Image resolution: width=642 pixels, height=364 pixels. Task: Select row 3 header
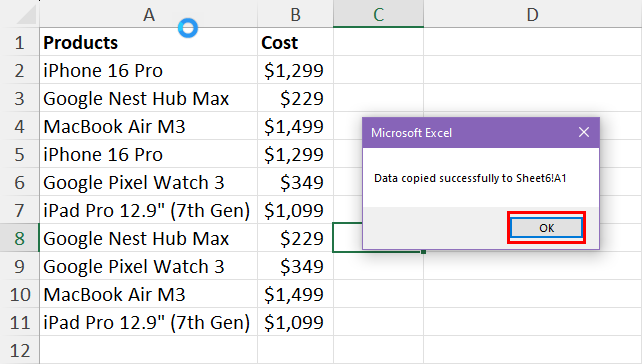point(20,98)
